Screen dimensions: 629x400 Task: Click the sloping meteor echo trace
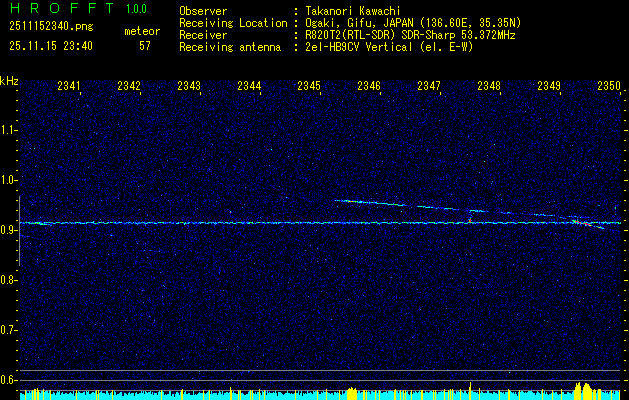point(400,205)
